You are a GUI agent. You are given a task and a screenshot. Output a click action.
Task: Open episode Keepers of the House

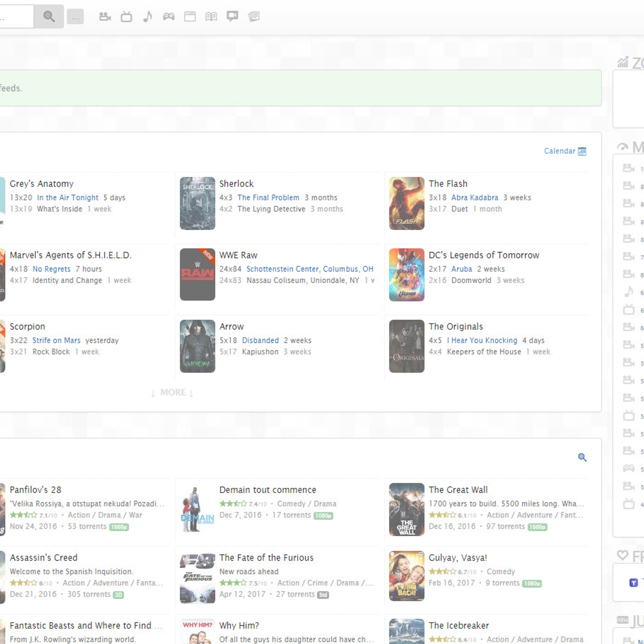pos(484,352)
